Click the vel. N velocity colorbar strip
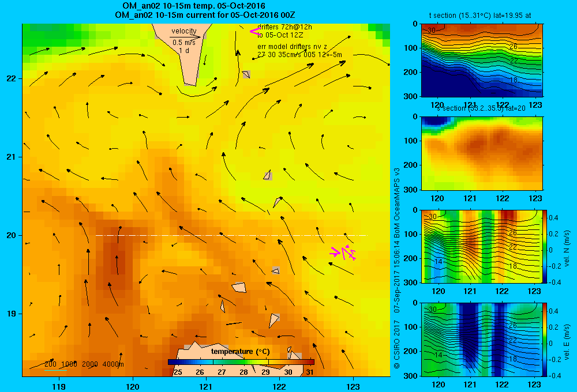 tap(545, 246)
